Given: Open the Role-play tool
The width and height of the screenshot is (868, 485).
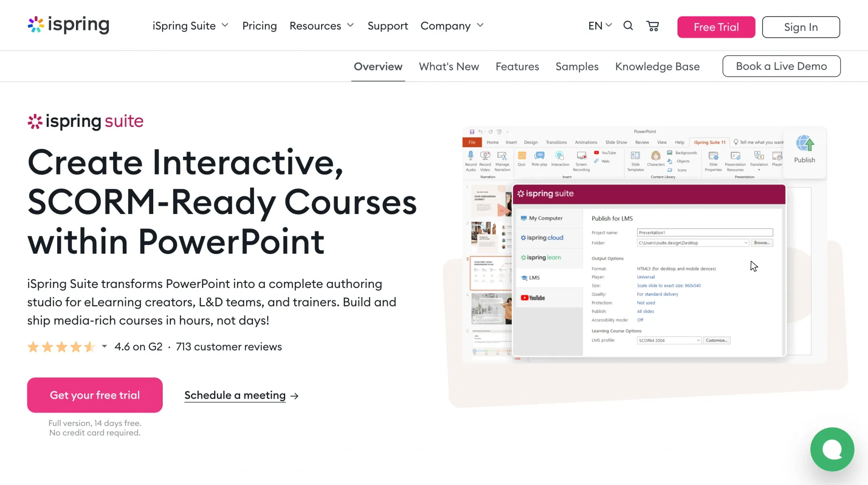Looking at the screenshot, I should [540, 156].
